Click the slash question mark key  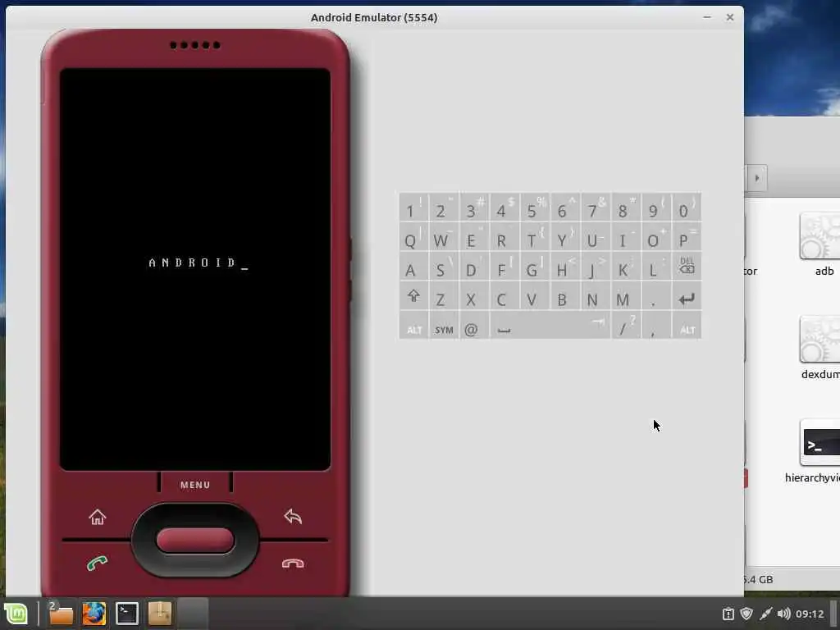pos(626,326)
